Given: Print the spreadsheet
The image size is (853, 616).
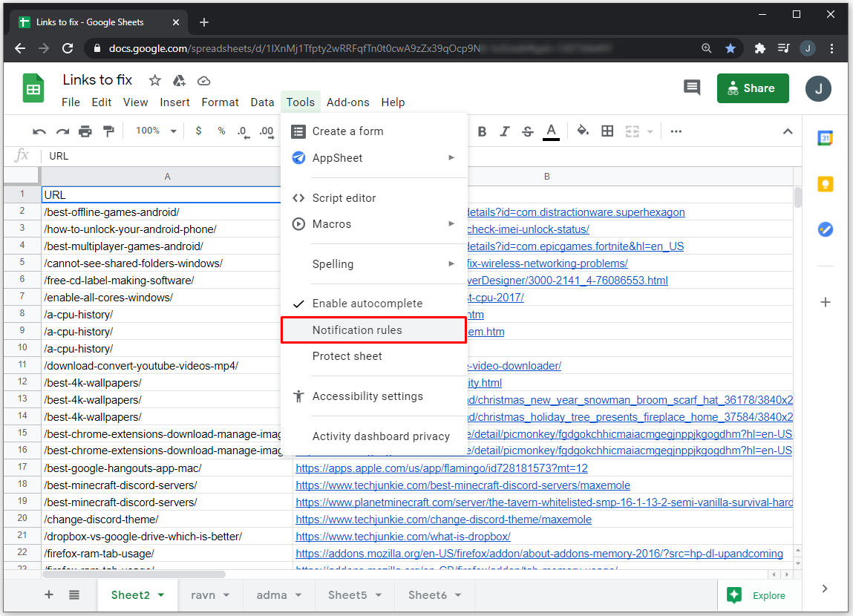Looking at the screenshot, I should pyautogui.click(x=85, y=131).
